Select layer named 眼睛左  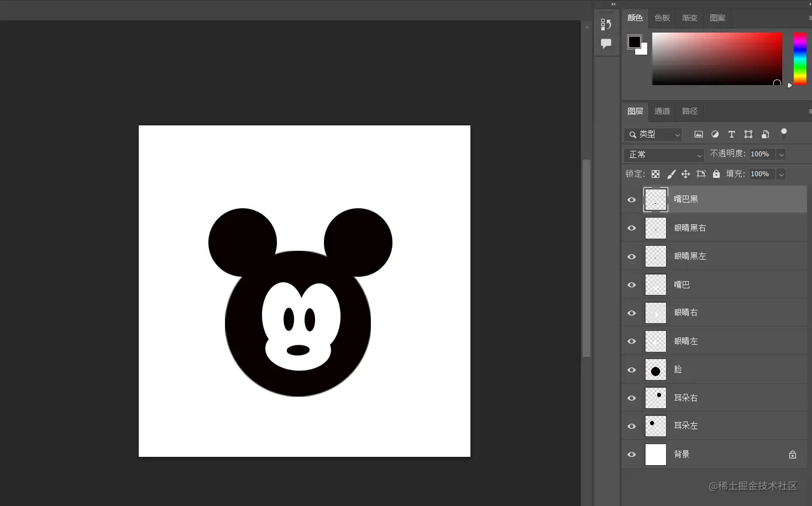pyautogui.click(x=686, y=341)
